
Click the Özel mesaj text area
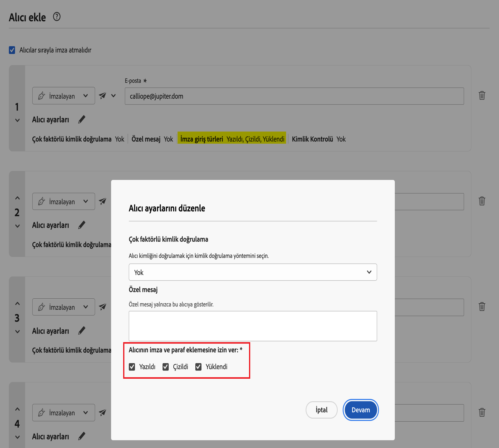(x=252, y=326)
